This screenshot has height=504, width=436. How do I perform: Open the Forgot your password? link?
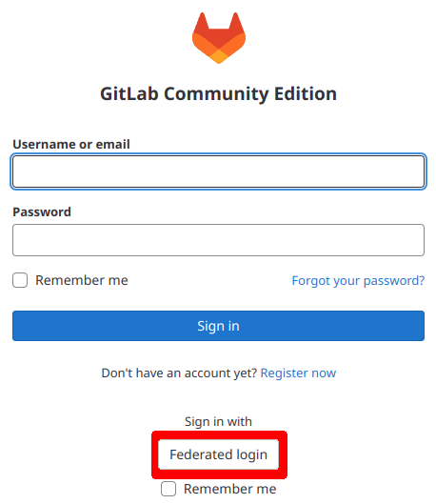(358, 281)
